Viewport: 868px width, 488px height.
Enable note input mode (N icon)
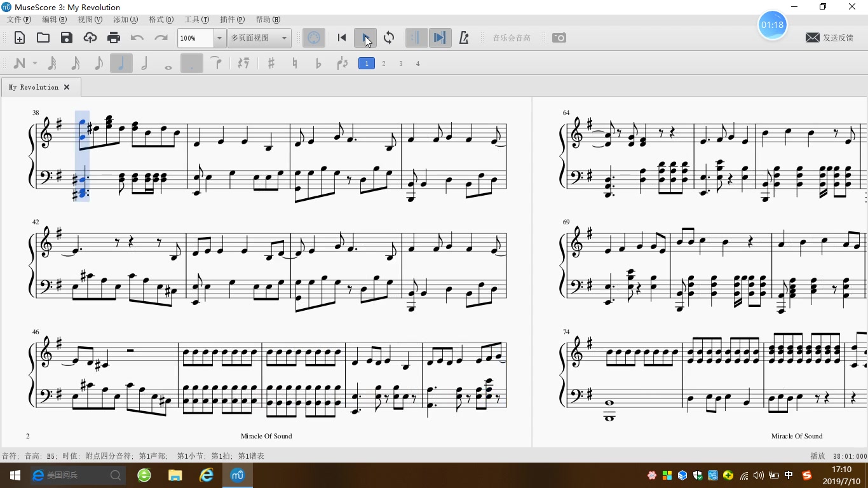click(x=19, y=64)
